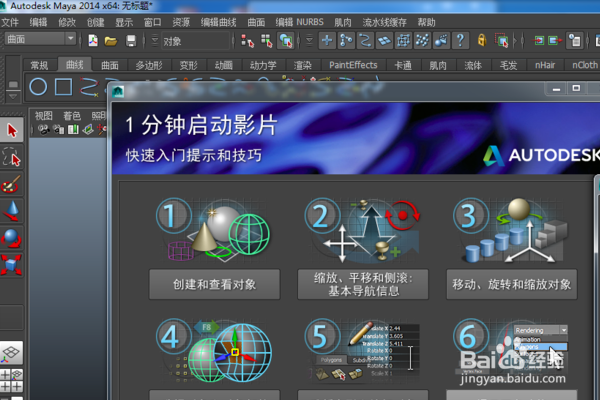Toggle select miscellaneous objects question mark
Image resolution: width=600 pixels, height=400 pixels.
coord(461,40)
